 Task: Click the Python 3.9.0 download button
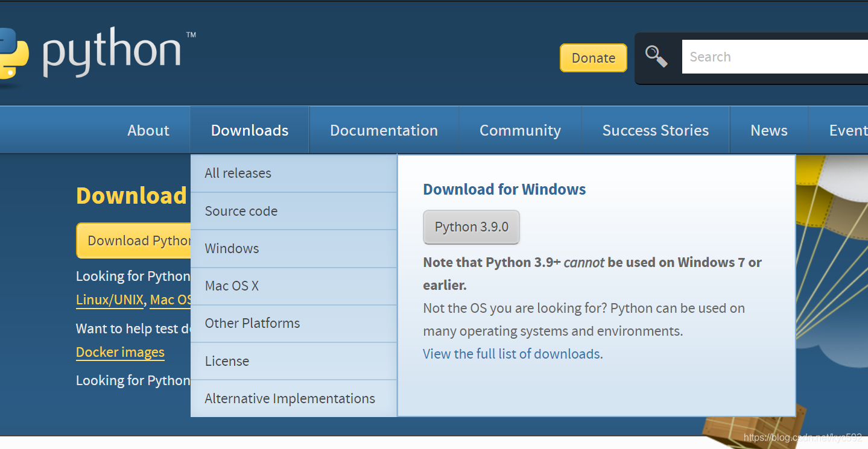(472, 227)
